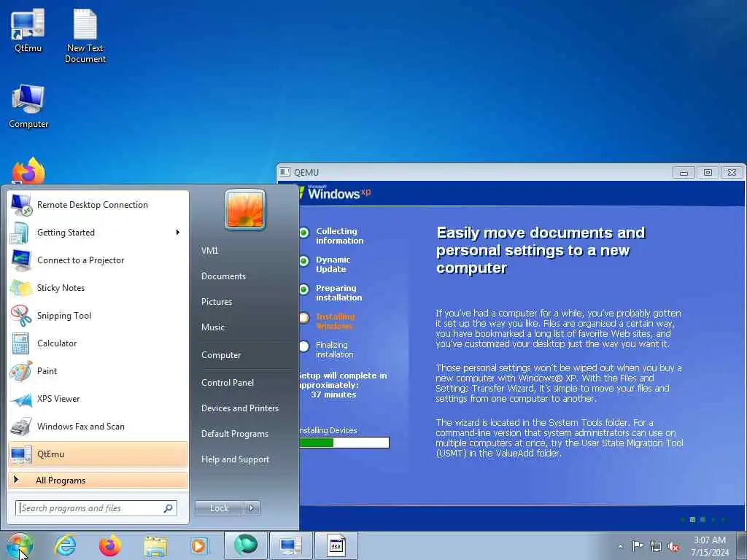Click the 'Easily move documents' heading in QEMU
This screenshot has width=747, height=560.
pos(541,251)
